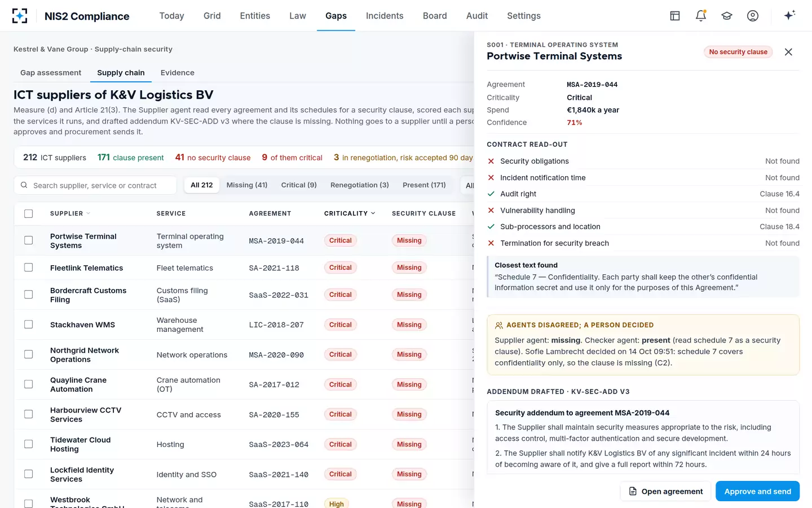Viewport: 812px width, 508px height.
Task: Filter suppliers by Critical (9)
Action: [299, 185]
